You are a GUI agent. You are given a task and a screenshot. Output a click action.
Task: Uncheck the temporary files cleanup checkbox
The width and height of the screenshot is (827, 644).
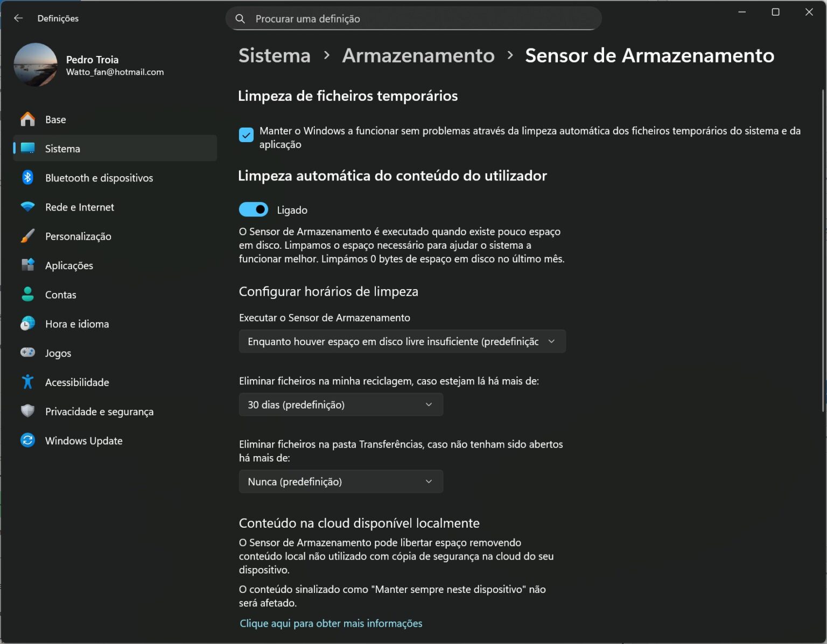click(246, 135)
